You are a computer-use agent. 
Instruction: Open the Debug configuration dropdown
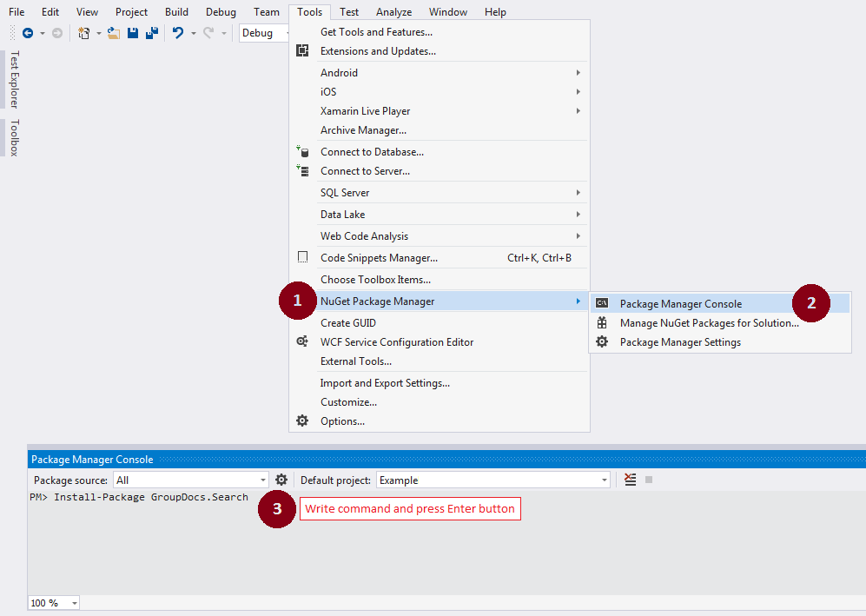pos(265,33)
